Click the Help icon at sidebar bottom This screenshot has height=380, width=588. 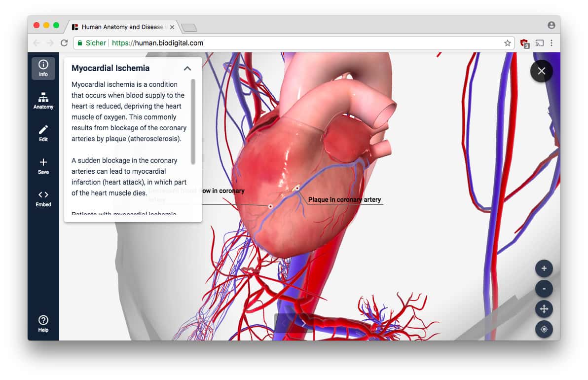[43, 322]
